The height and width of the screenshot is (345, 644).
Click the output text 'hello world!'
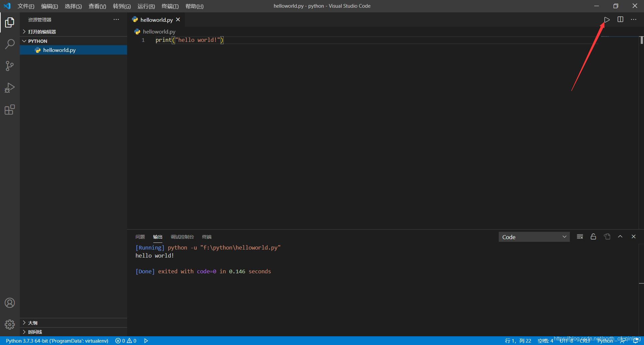[x=155, y=256]
